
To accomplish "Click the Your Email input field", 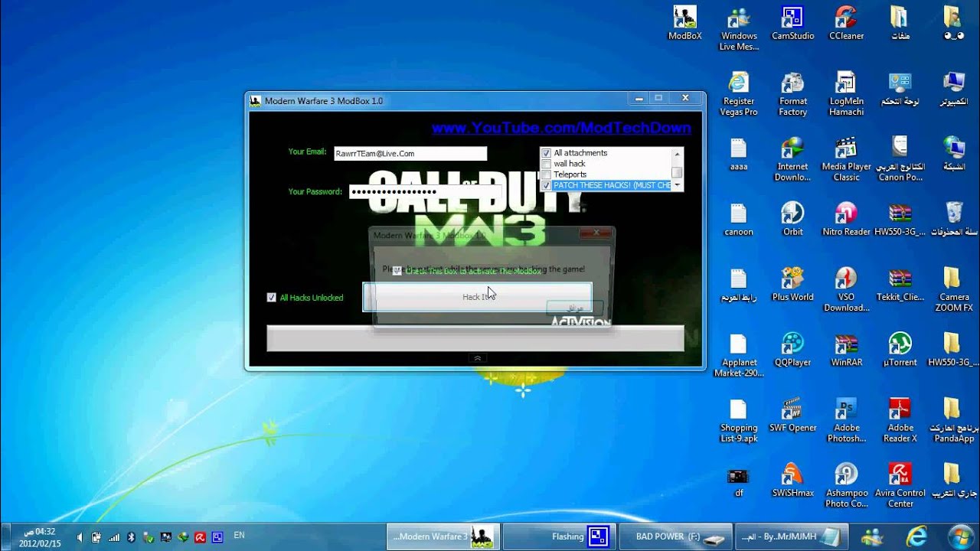I will (x=410, y=154).
